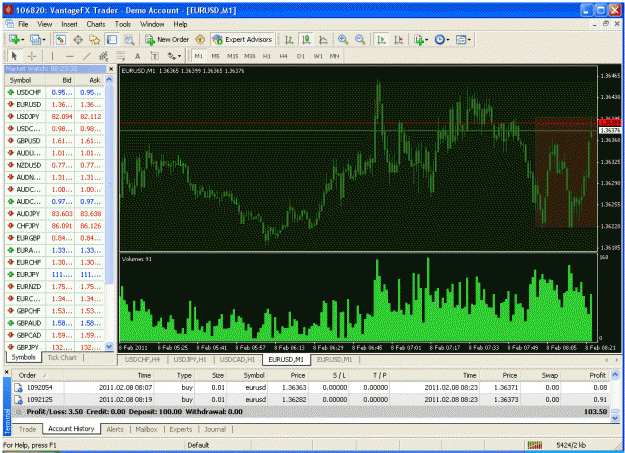Open the Strategy Tester magnifier icon
Viewport: 625px width, 453px height.
[129, 39]
